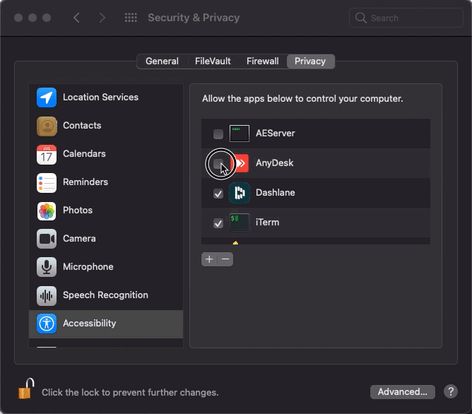Image resolution: width=472 pixels, height=414 pixels.
Task: Click the lock to prevent changes
Action: click(26, 389)
